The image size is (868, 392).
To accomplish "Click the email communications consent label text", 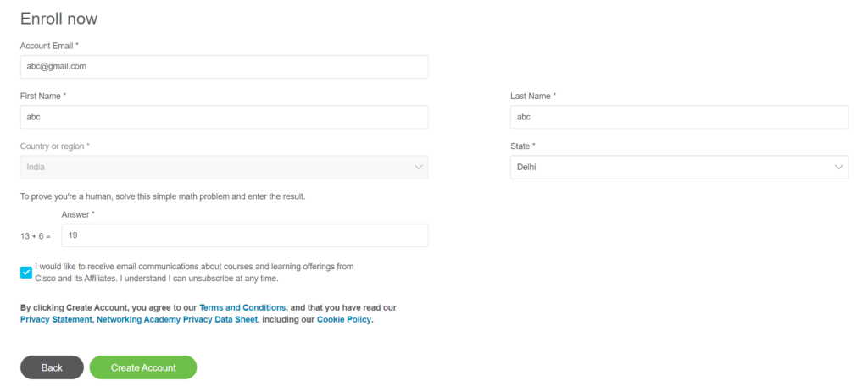I will coord(194,273).
